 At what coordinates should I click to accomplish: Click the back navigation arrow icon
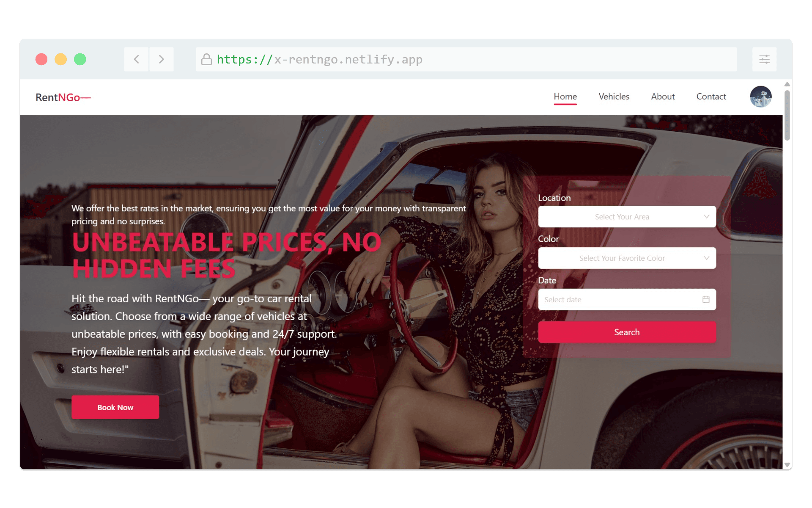[136, 60]
